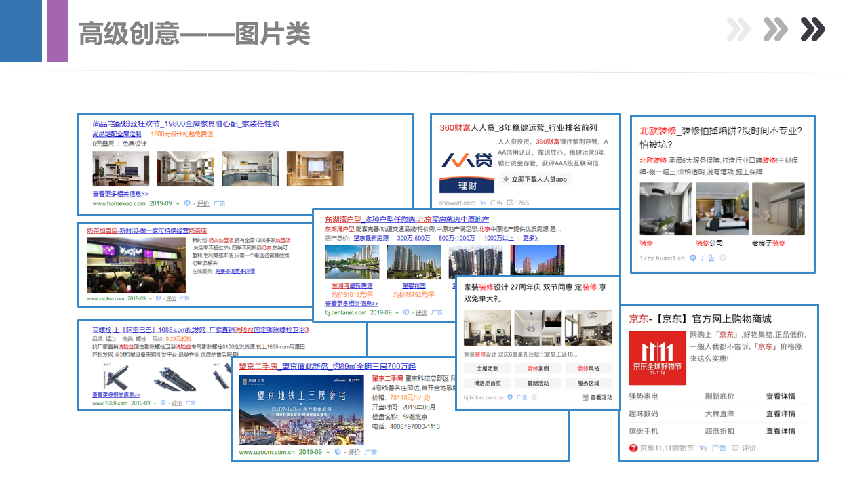Expand the dropdown arrow after www.uzoom.com.cn 2019-09

click(x=328, y=452)
